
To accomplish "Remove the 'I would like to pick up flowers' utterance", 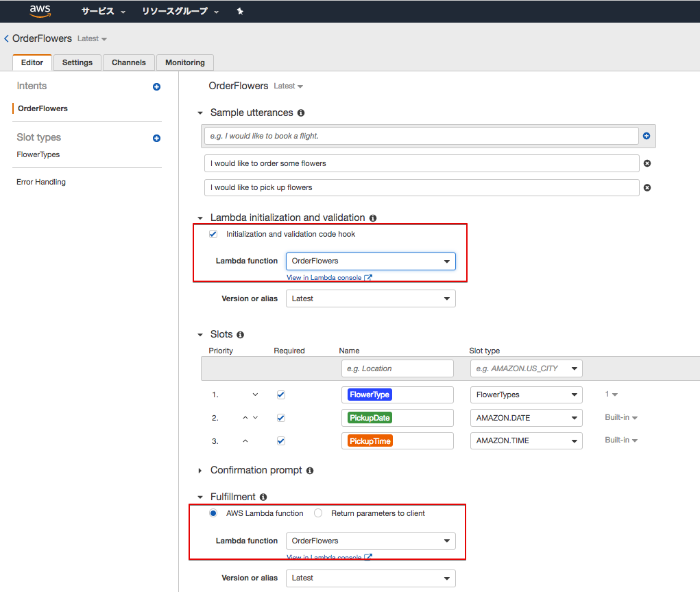I will tap(647, 187).
